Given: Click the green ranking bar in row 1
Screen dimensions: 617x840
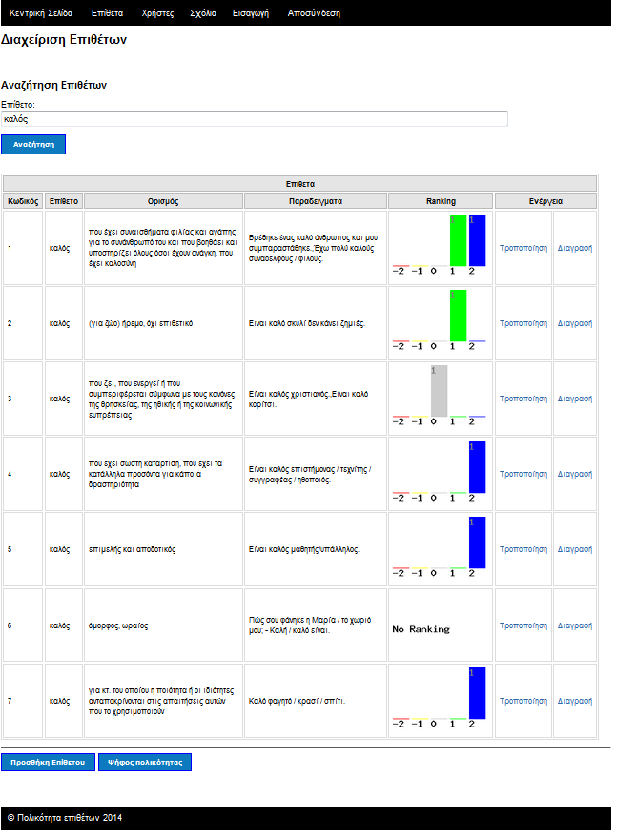Looking at the screenshot, I should (x=458, y=240).
